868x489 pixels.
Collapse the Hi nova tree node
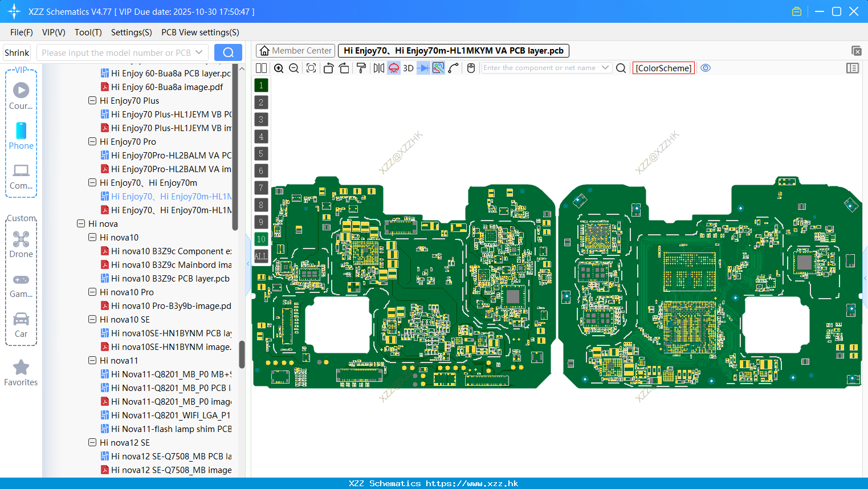pyautogui.click(x=81, y=223)
